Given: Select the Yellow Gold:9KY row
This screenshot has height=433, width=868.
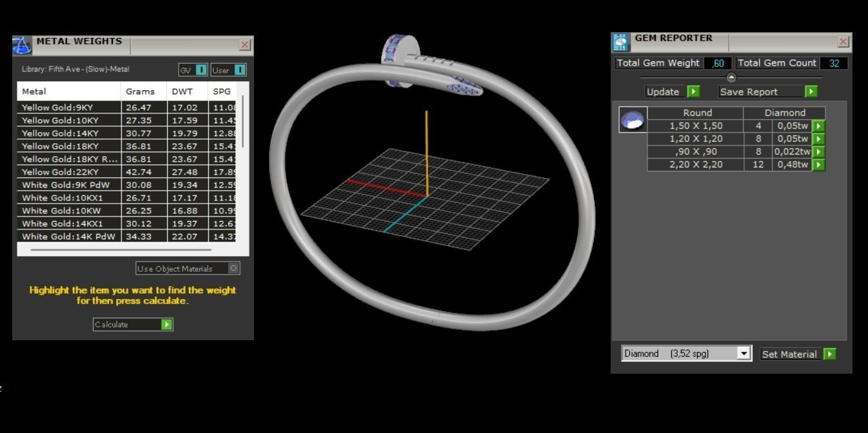Looking at the screenshot, I should (126, 108).
